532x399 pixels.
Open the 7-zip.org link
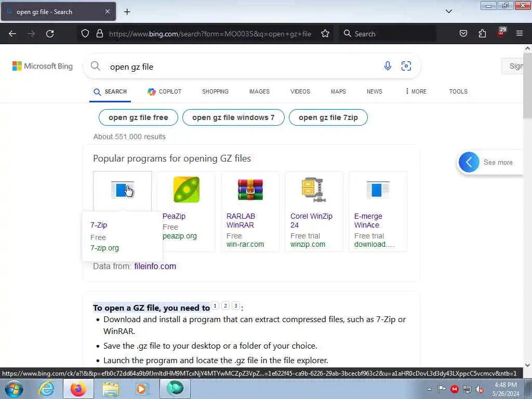click(104, 248)
